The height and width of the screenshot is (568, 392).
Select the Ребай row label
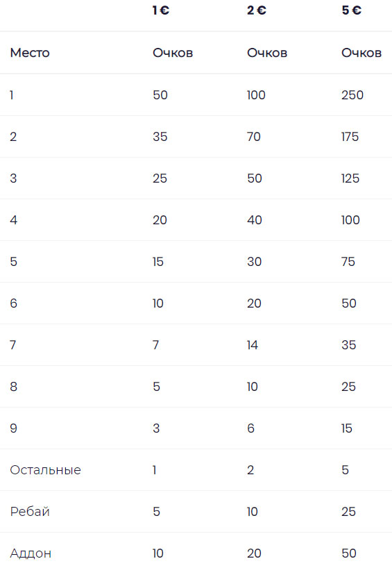point(30,512)
